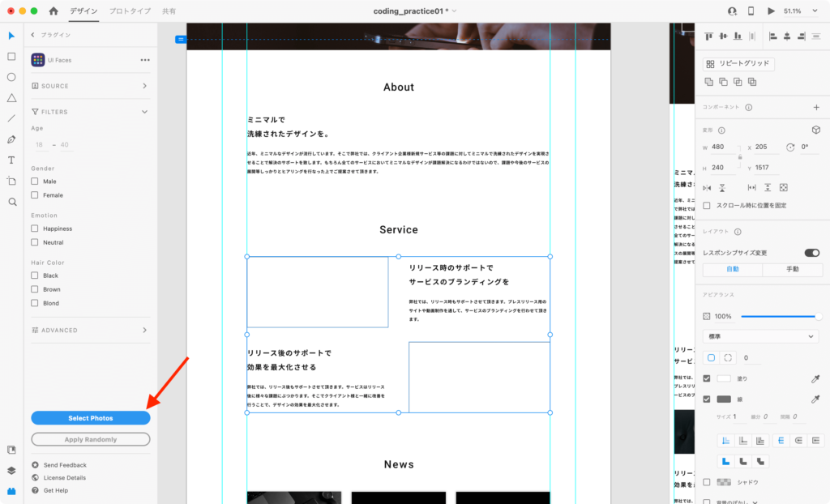830x504 pixels.
Task: Switch to the デザイン tab
Action: point(83,11)
